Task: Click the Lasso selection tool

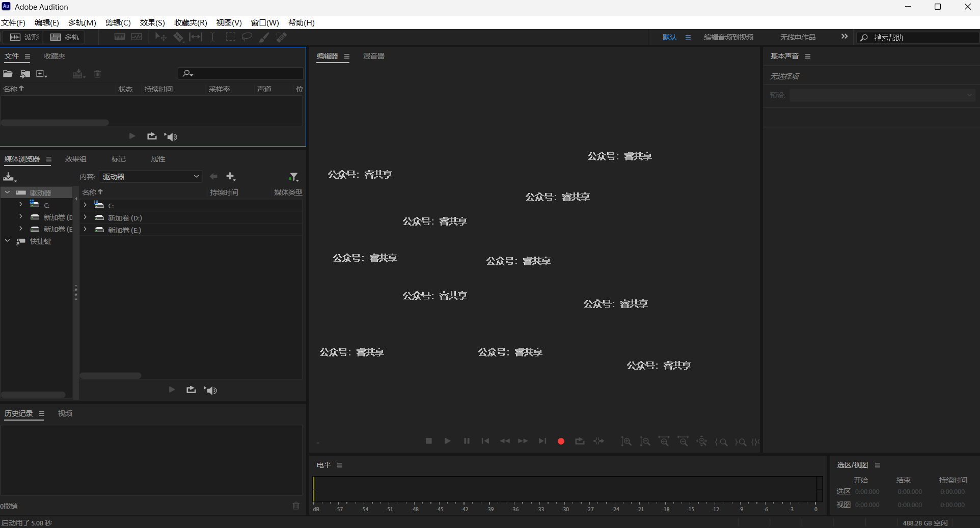Action: coord(247,37)
